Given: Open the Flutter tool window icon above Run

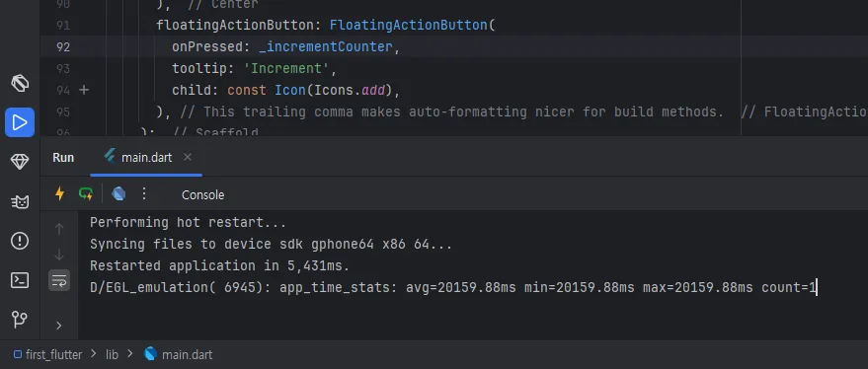Looking at the screenshot, I should click(x=20, y=84).
